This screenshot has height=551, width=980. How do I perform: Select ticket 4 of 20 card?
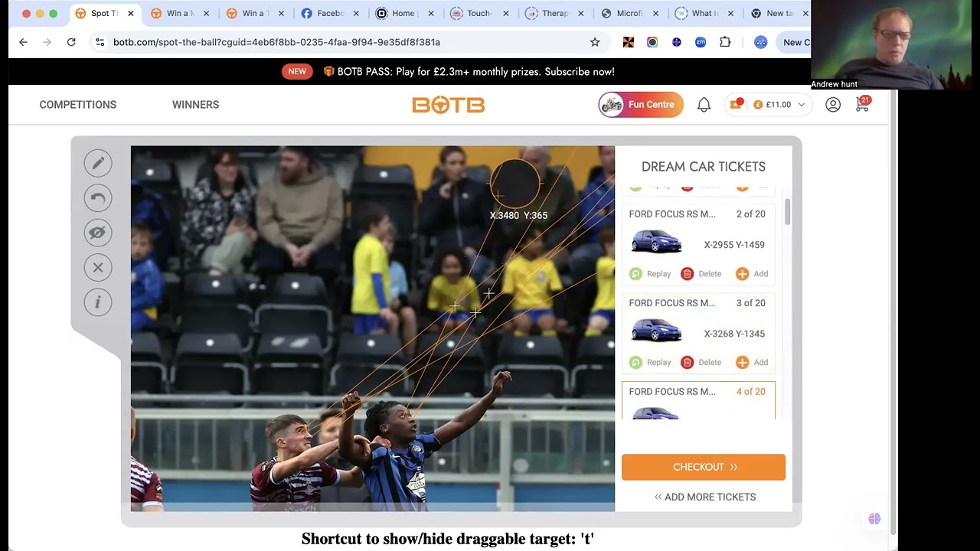click(698, 400)
